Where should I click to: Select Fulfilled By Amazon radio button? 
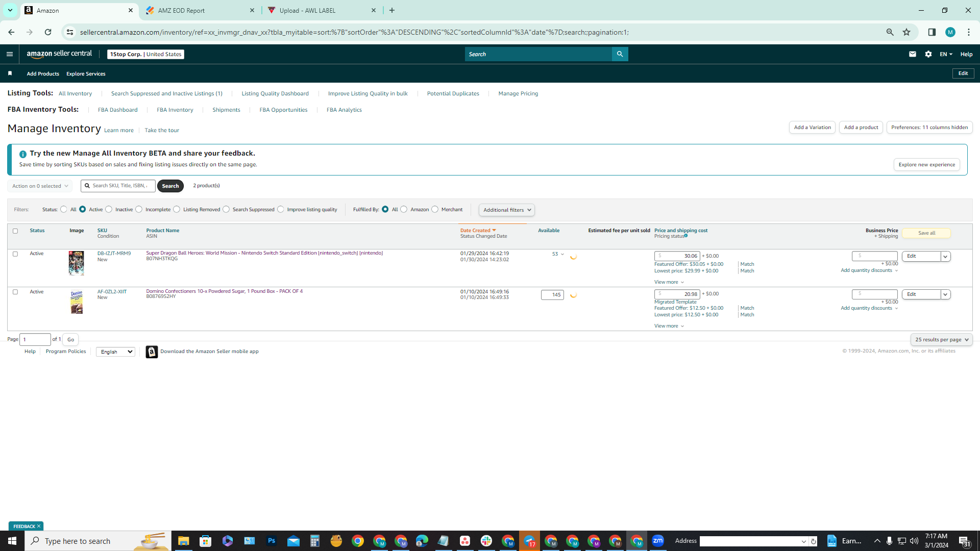point(404,210)
